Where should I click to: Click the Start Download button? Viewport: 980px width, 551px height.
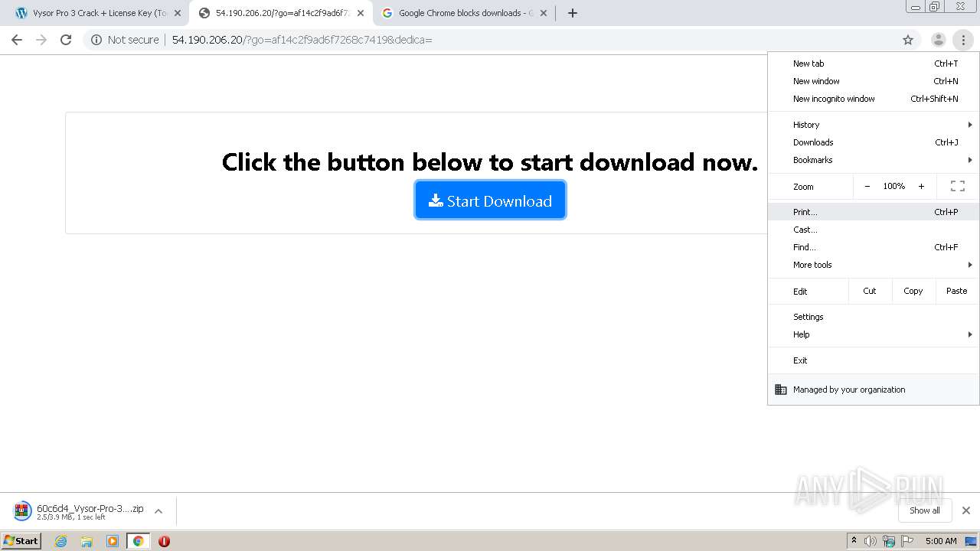[490, 201]
